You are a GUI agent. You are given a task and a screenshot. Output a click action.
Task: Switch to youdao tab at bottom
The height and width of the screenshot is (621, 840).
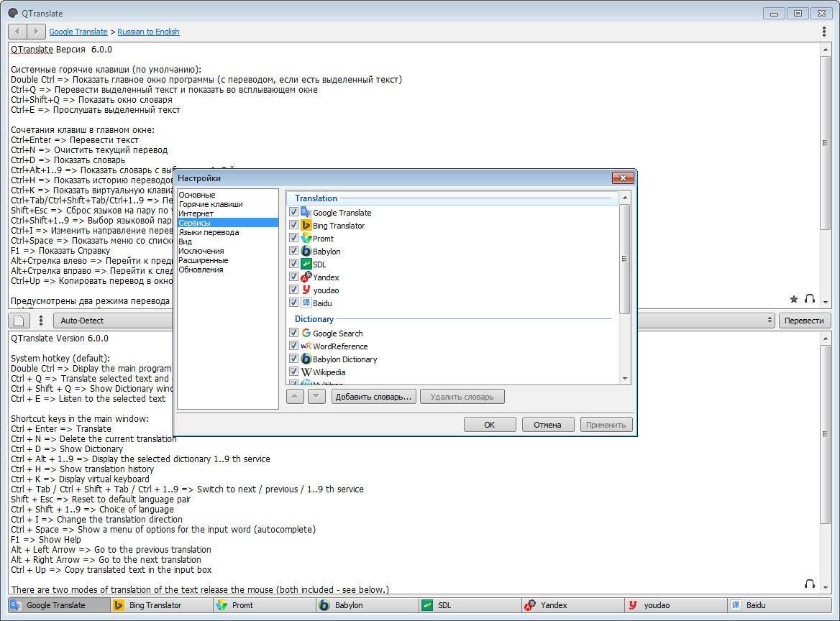677,605
